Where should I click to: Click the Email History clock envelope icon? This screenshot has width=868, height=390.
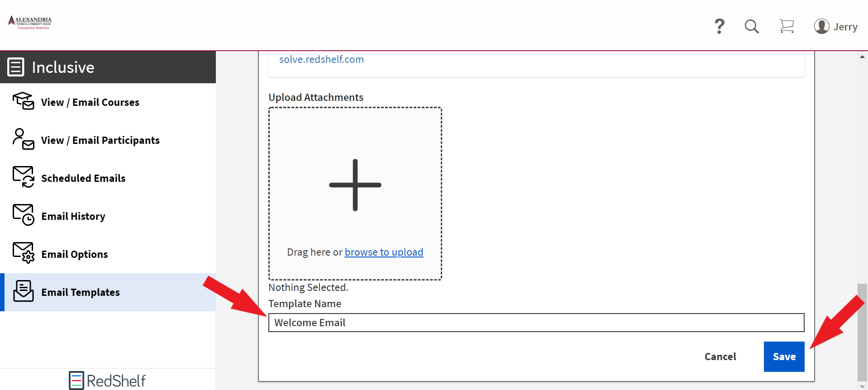23,215
